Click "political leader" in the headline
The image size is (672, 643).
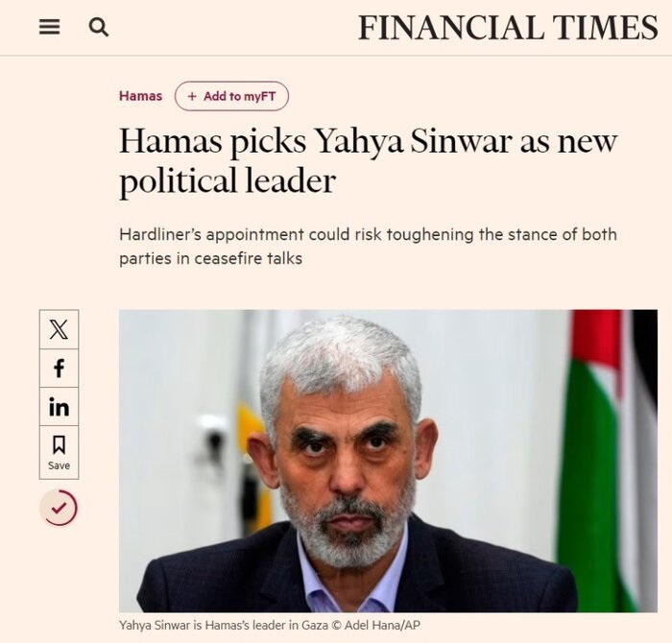(228, 180)
